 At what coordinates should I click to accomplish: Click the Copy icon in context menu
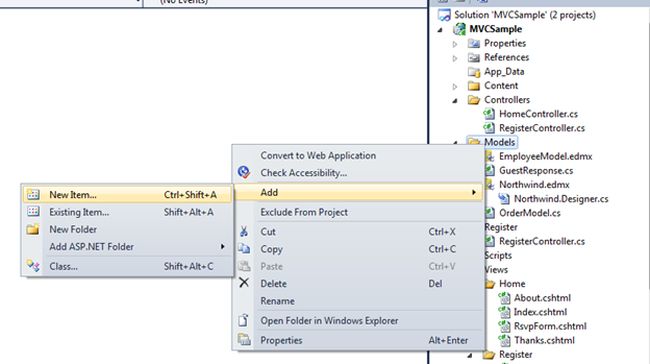click(x=244, y=249)
